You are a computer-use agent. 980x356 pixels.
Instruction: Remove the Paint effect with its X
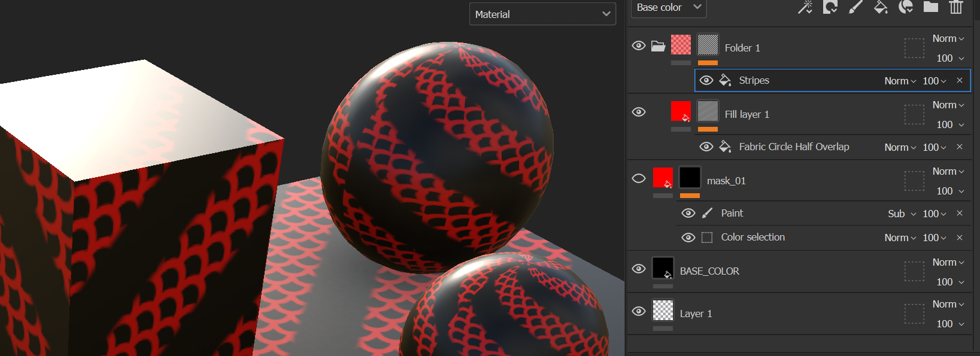(960, 213)
